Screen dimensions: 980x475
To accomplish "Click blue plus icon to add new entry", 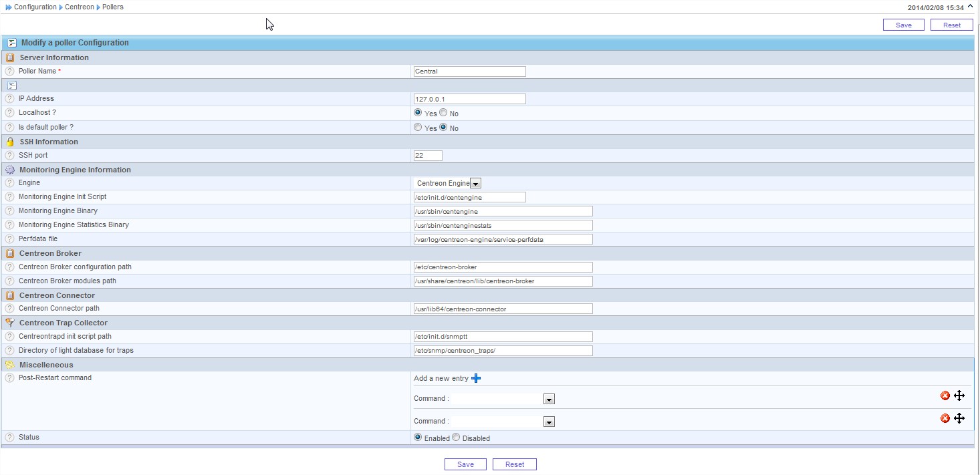I will (x=476, y=378).
